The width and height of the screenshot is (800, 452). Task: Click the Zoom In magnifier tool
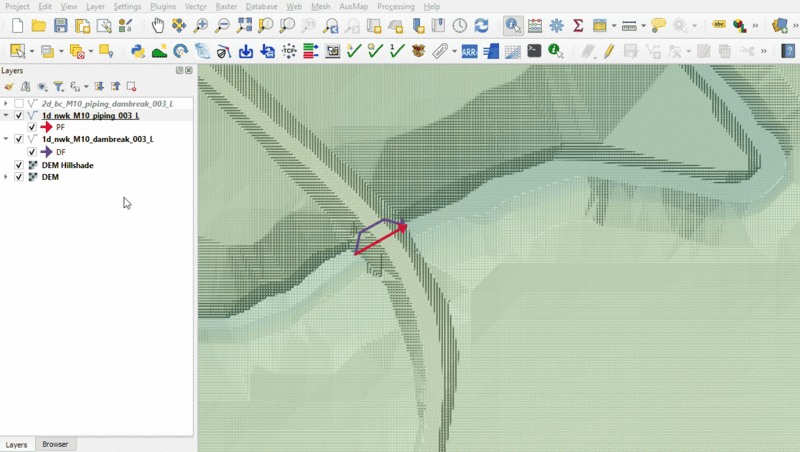(x=201, y=26)
